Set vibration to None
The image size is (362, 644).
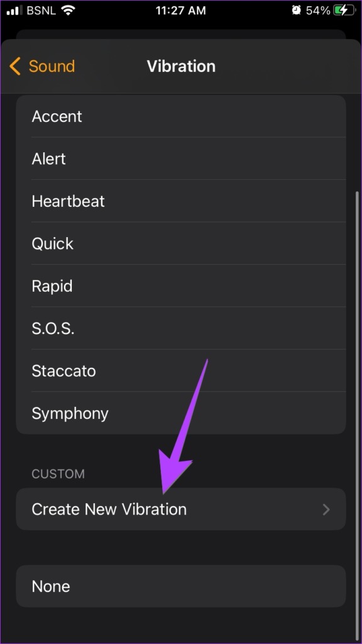pos(181,586)
